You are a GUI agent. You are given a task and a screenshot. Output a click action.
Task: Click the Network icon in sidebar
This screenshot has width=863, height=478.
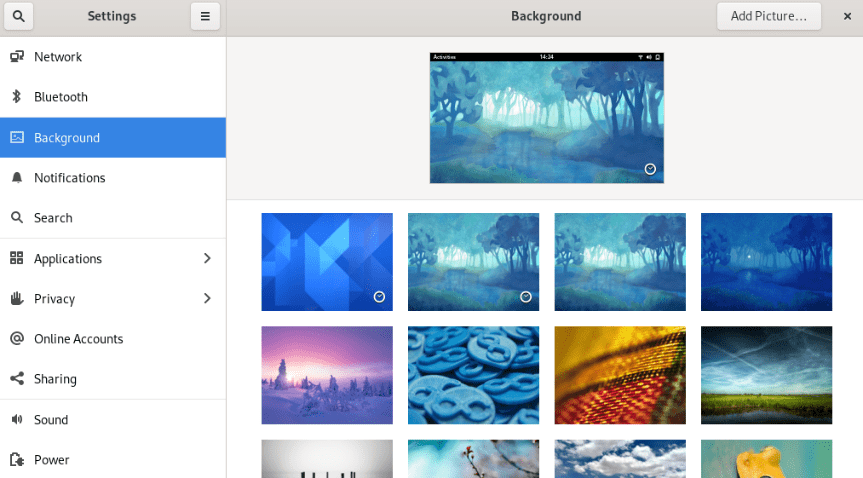coord(17,56)
